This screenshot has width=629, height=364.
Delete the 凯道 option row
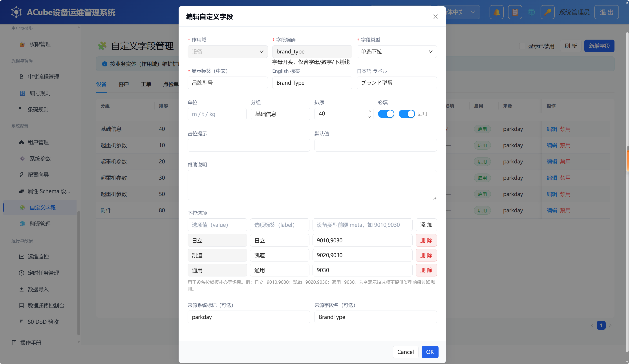pyautogui.click(x=426, y=255)
